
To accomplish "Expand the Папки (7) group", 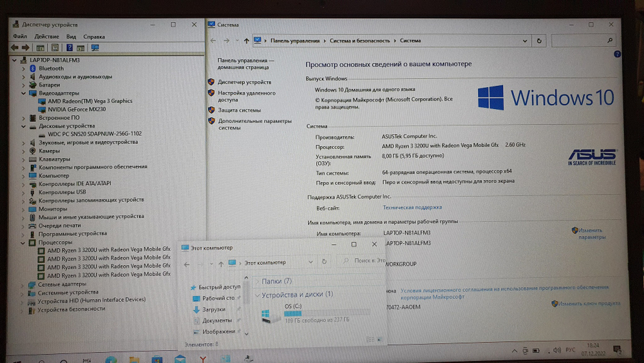I will coord(258,282).
